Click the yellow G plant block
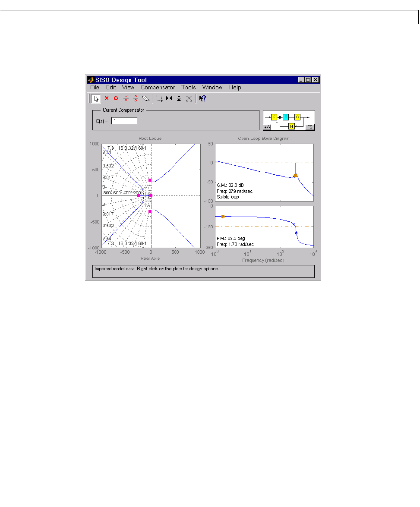Image resolution: width=420 pixels, height=507 pixels. [x=297, y=117]
